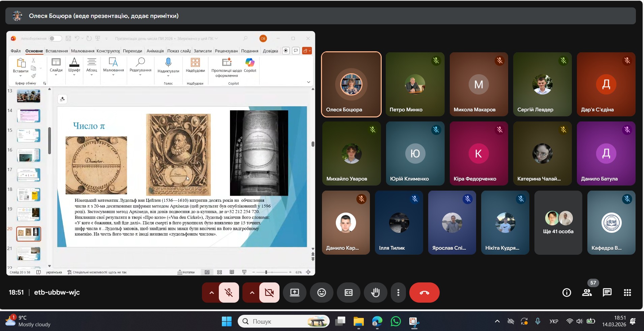Open WhatsApp from the taskbar
This screenshot has height=331, width=644.
396,321
